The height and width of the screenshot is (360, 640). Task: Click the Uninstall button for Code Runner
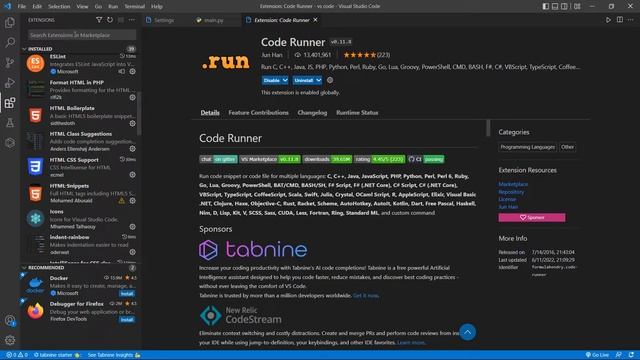(304, 80)
